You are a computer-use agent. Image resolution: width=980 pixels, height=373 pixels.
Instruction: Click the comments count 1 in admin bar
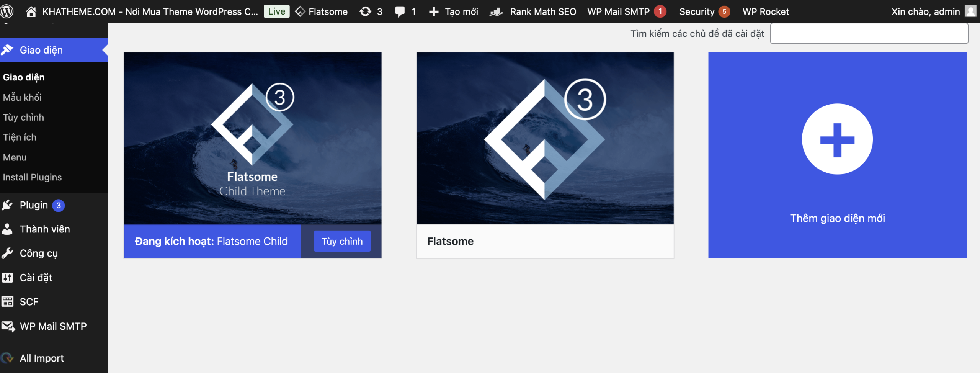click(413, 12)
